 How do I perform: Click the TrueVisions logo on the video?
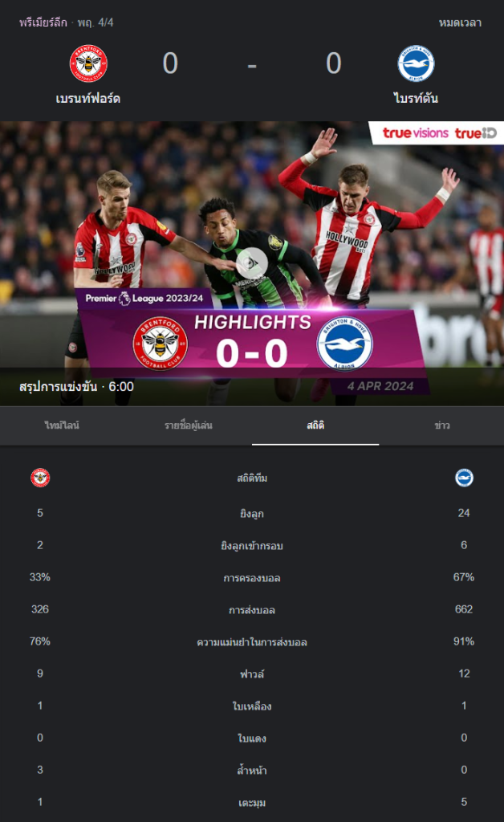pos(416,132)
